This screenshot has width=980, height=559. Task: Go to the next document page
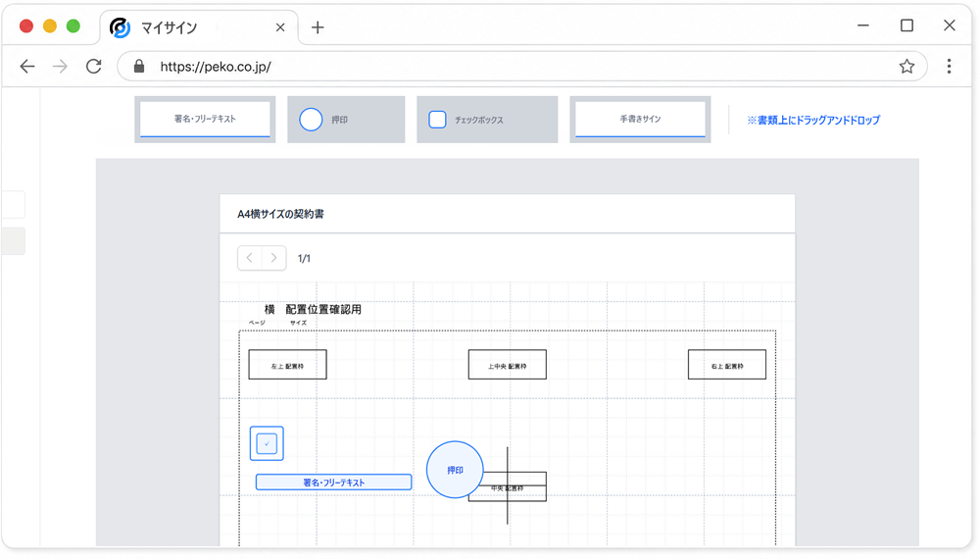click(x=273, y=258)
